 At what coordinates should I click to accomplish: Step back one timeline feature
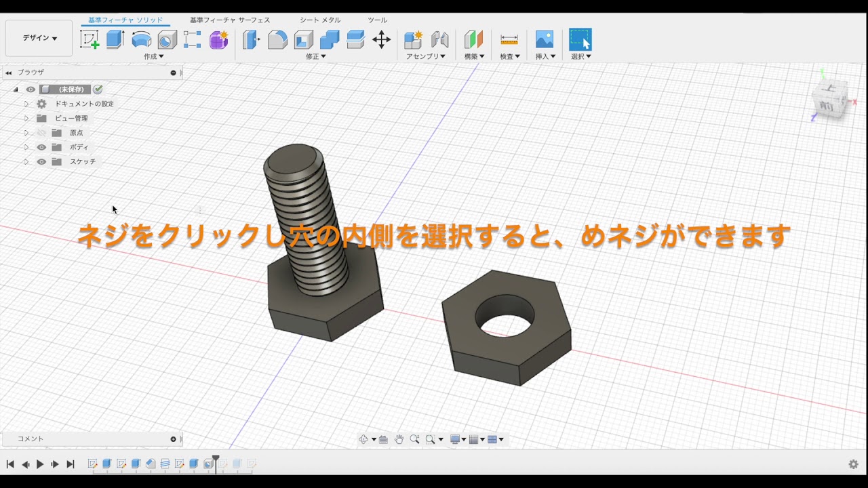coord(25,464)
